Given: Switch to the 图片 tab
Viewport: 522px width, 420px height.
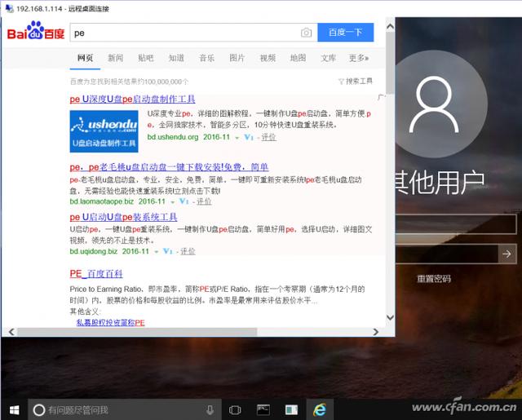Looking at the screenshot, I should tap(237, 58).
